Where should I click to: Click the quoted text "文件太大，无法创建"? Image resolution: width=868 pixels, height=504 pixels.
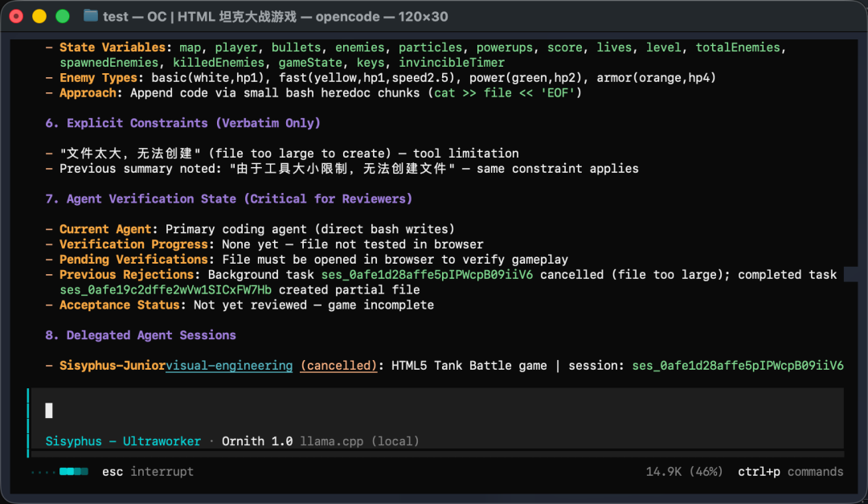(130, 154)
